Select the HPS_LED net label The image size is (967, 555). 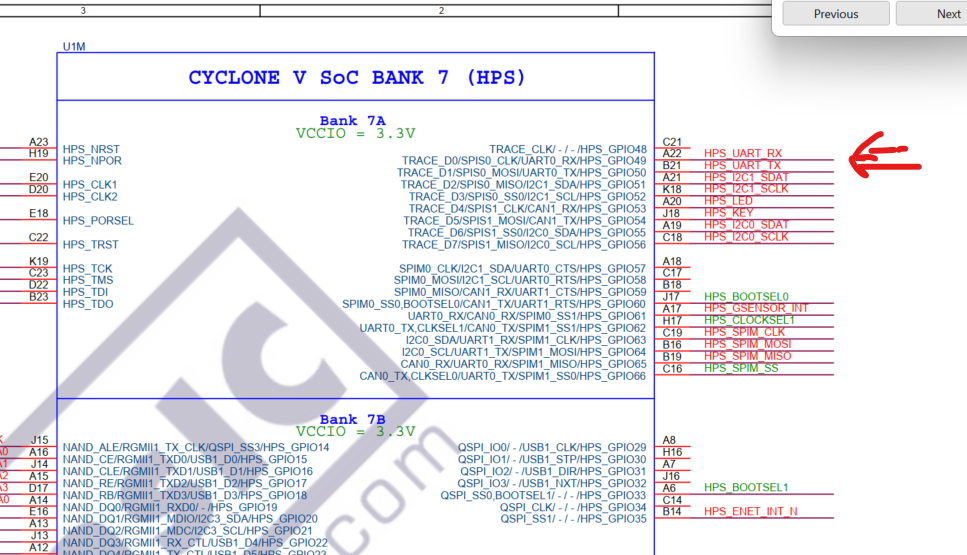click(728, 201)
